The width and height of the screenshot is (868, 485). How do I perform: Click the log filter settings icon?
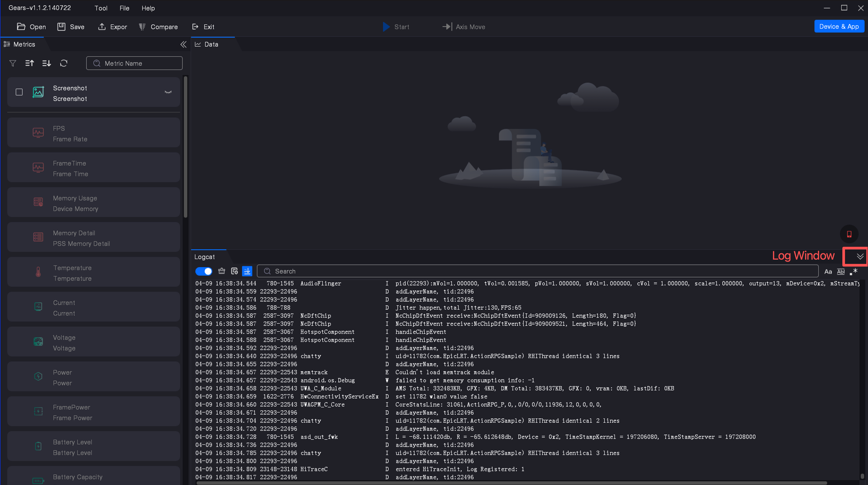pyautogui.click(x=234, y=271)
